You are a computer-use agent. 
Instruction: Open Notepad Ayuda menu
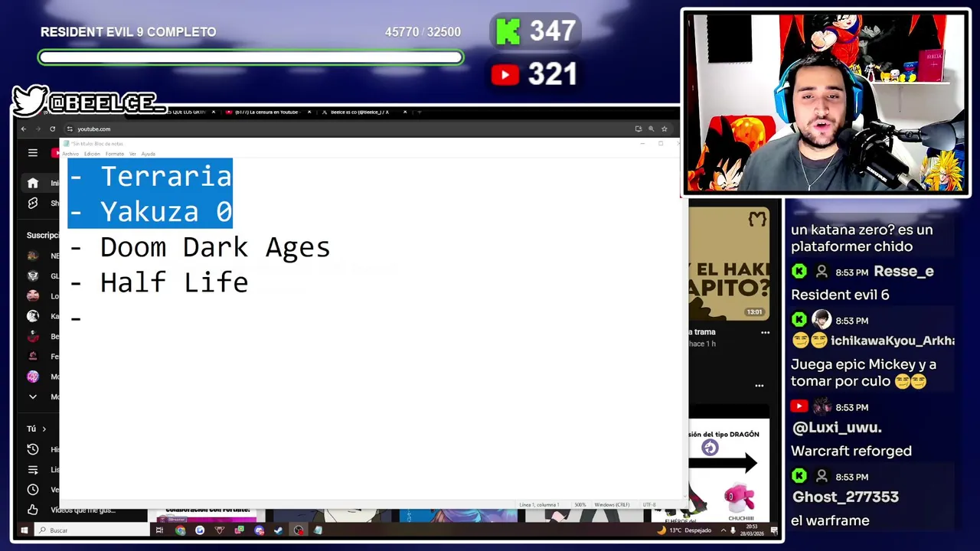point(148,154)
